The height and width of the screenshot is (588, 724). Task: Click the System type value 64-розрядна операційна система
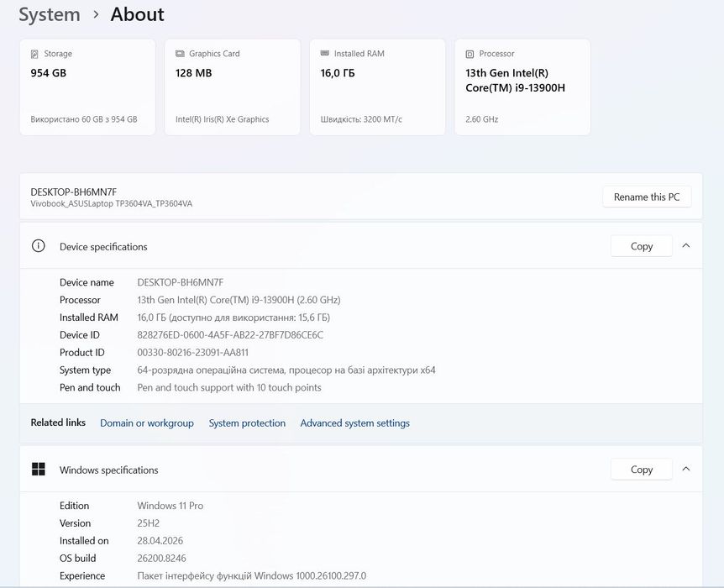point(286,370)
